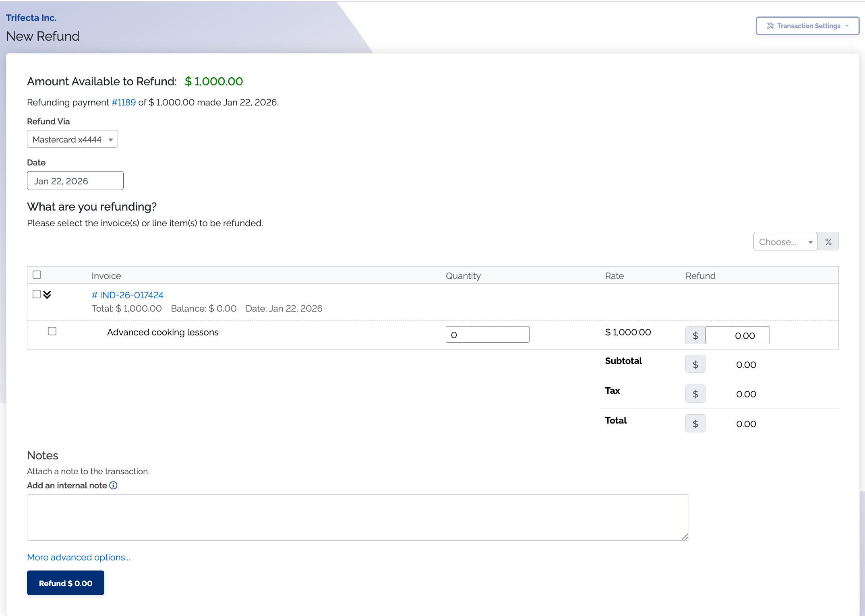Click the info icon beside internal note

click(114, 485)
